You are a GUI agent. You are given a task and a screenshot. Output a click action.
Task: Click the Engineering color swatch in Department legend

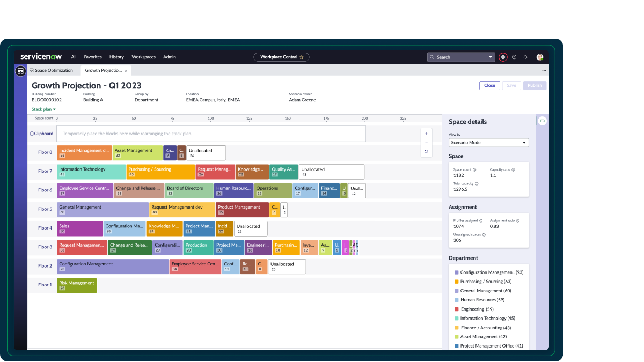point(456,309)
